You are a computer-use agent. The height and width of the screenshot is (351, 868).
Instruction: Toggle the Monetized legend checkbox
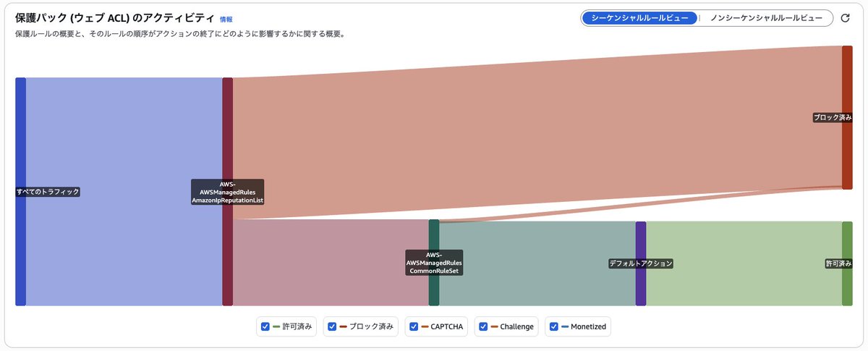[554, 326]
